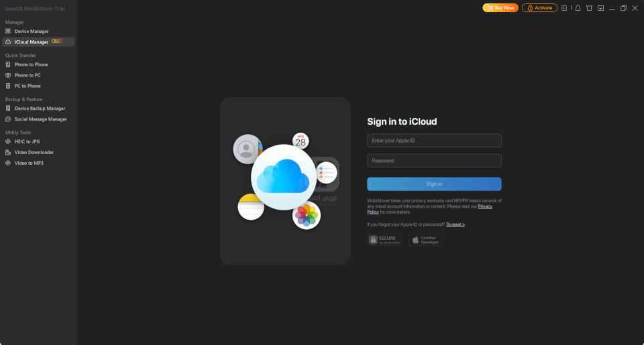Expand the title bar dropdown menu icon
This screenshot has width=644, height=345.
click(x=600, y=8)
